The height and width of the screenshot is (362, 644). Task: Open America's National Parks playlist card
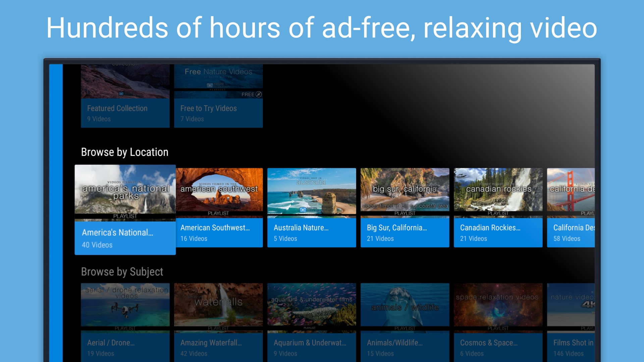[125, 209]
